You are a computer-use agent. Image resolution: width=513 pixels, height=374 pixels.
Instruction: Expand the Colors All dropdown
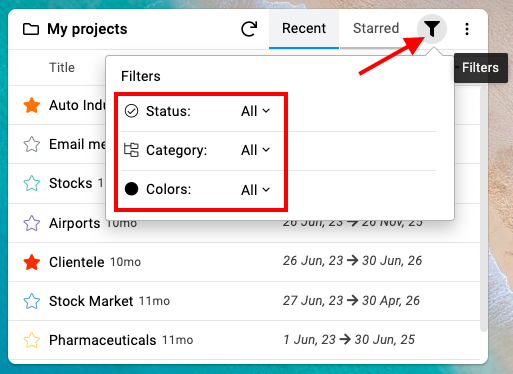pos(255,190)
